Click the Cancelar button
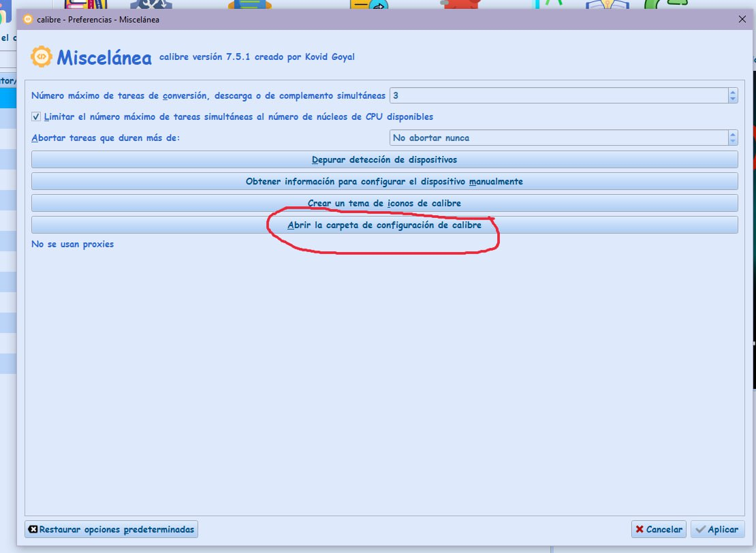 [x=659, y=529]
